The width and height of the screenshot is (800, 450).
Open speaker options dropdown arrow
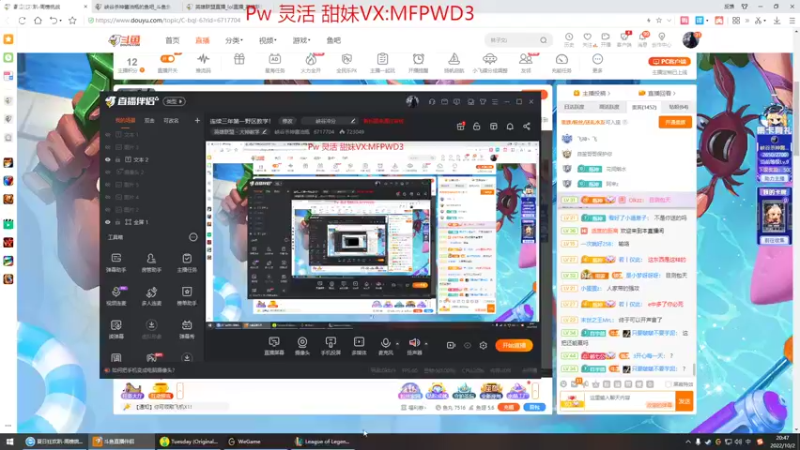click(x=426, y=343)
